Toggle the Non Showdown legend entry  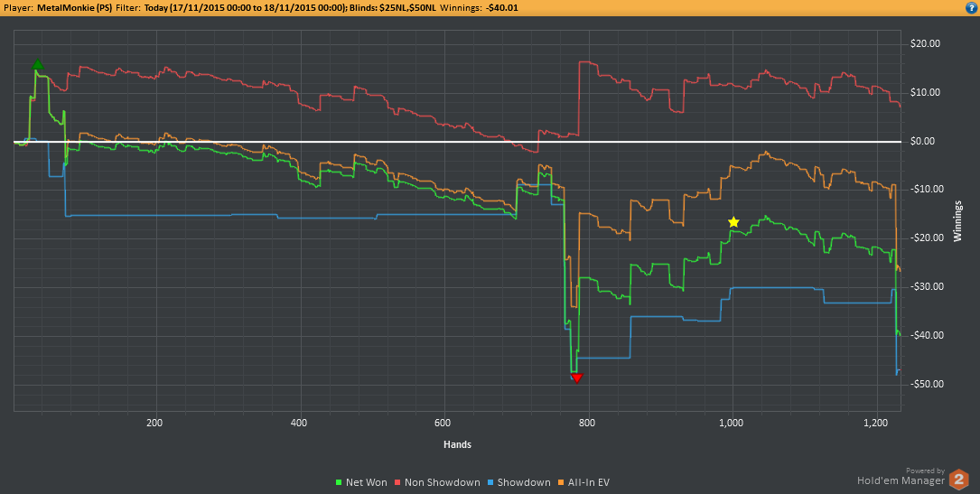(437, 482)
